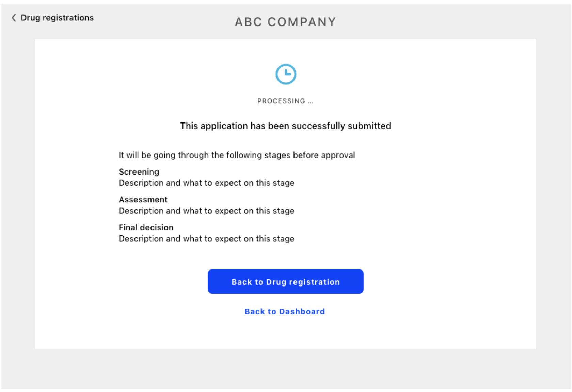Click the ellipsis after PROCESSING
Viewport: 572px width, 392px height.
pyautogui.click(x=310, y=101)
